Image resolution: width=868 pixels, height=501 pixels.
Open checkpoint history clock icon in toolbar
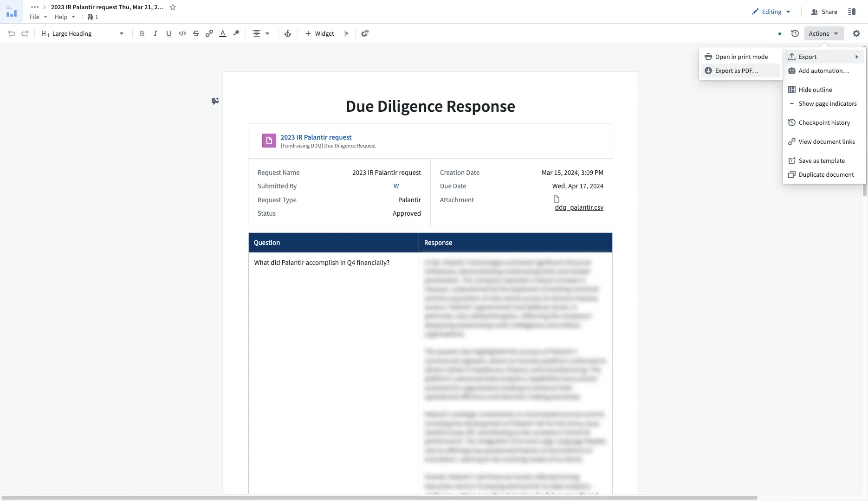[795, 33]
